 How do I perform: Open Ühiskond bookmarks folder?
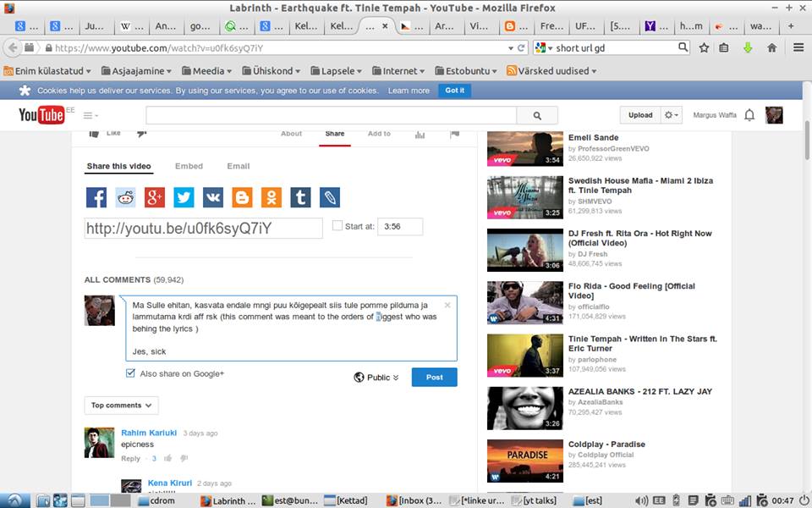[271, 71]
